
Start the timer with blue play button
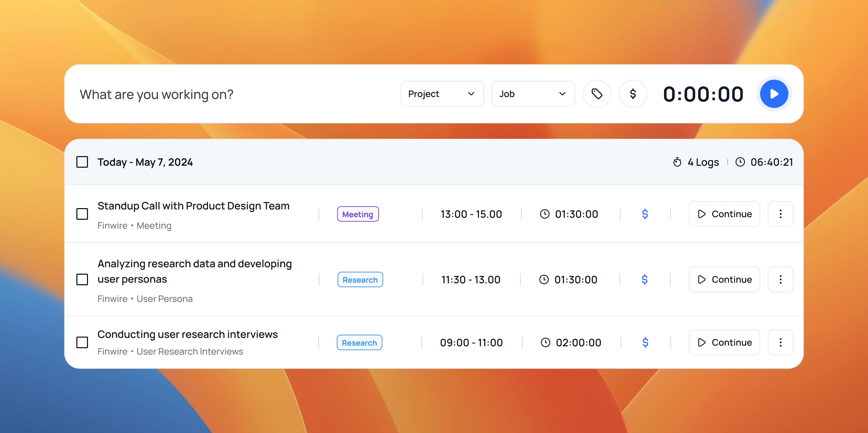tap(774, 94)
